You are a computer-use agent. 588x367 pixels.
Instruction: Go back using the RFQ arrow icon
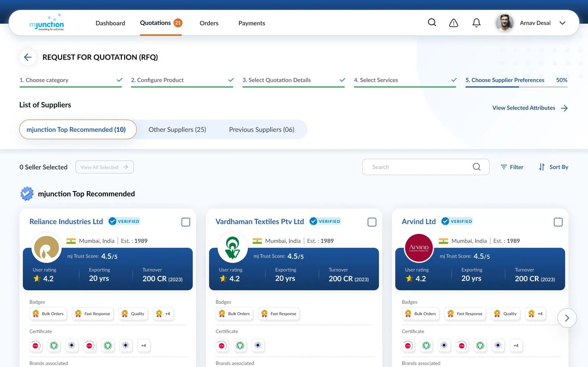pos(28,57)
